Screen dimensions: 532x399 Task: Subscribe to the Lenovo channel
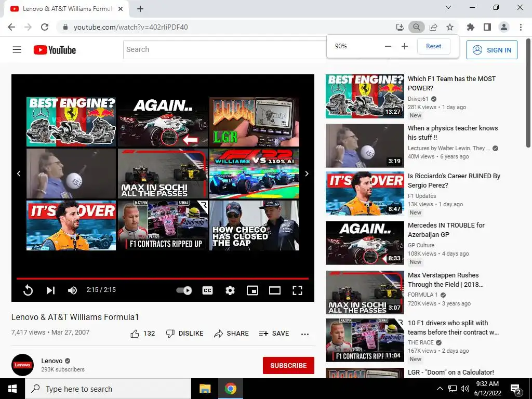(288, 365)
